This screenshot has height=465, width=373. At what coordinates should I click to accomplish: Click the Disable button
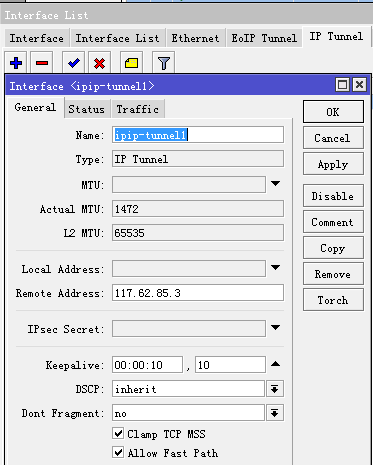(x=333, y=196)
